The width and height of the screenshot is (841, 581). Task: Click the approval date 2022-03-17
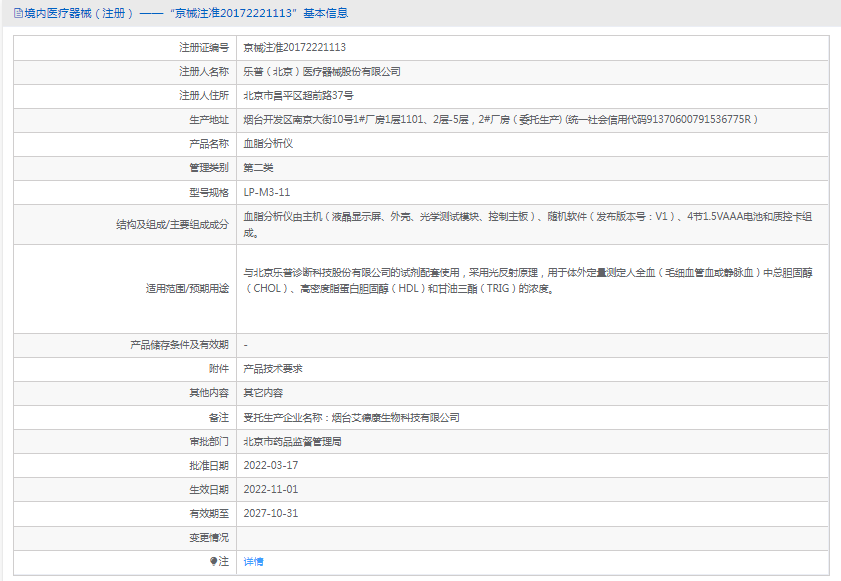[271, 466]
